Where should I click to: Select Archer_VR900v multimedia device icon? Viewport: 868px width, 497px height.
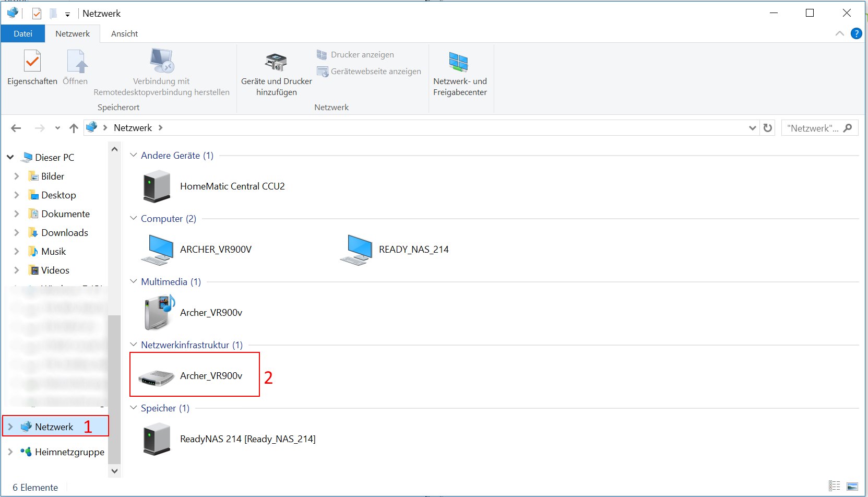pos(159,312)
